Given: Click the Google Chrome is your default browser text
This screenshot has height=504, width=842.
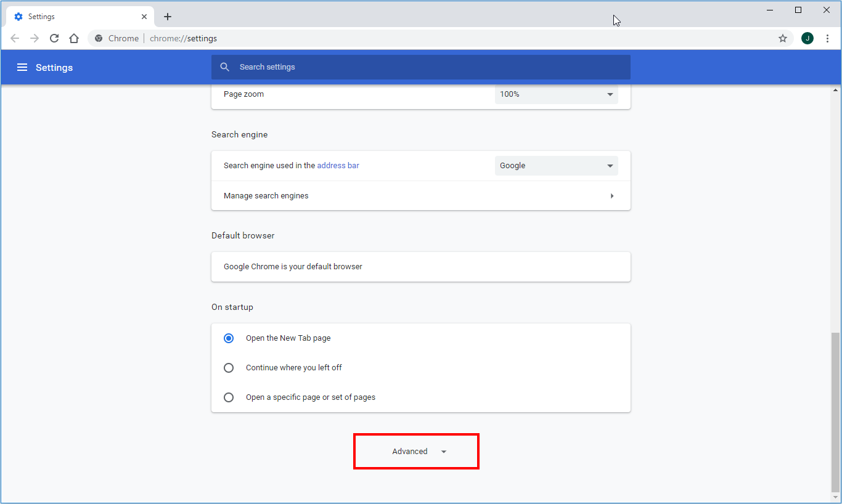Looking at the screenshot, I should (x=293, y=267).
